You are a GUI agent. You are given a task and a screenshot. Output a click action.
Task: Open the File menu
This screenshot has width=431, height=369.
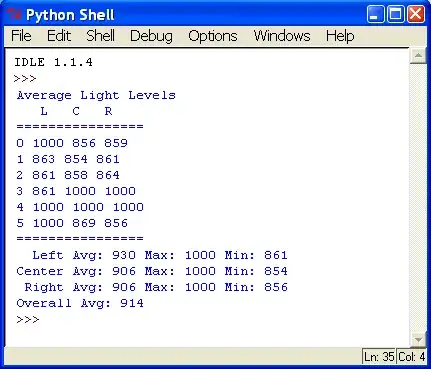pyautogui.click(x=21, y=36)
